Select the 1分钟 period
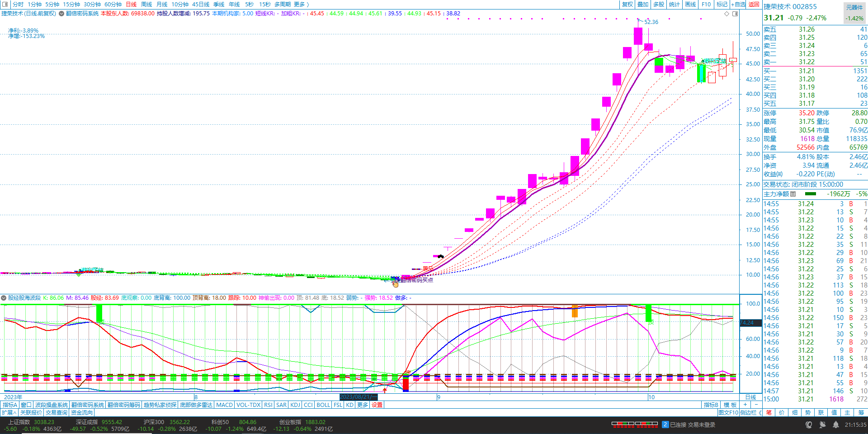Image resolution: width=868 pixels, height=434 pixels. coord(34,5)
